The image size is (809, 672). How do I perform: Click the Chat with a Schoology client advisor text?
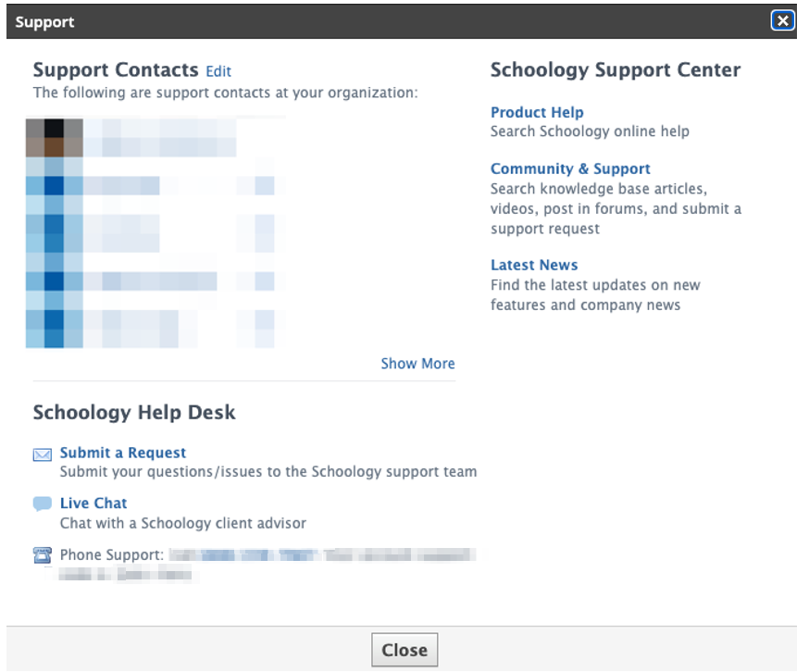click(x=183, y=524)
